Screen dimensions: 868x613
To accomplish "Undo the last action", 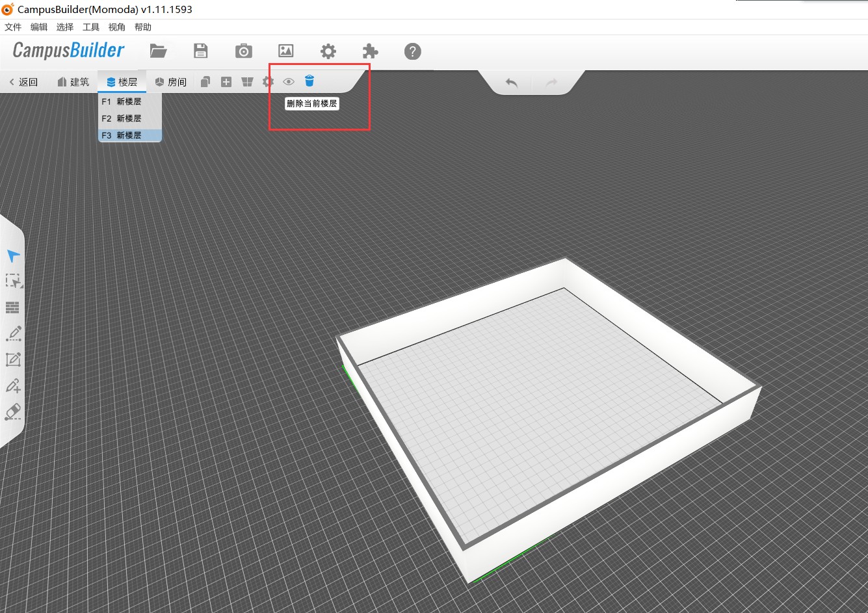I will click(x=512, y=83).
